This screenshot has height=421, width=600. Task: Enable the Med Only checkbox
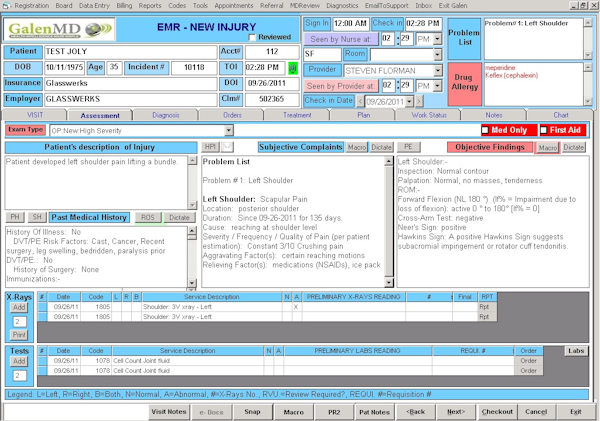click(x=486, y=130)
